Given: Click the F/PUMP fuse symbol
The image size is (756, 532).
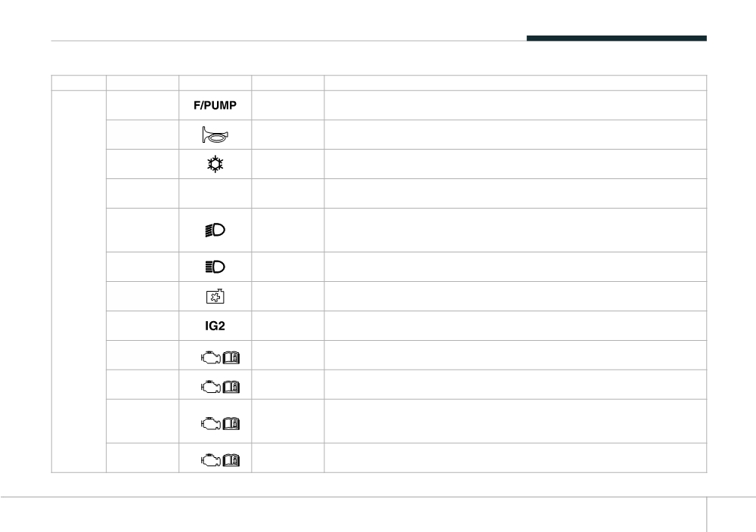Looking at the screenshot, I should coord(215,106).
